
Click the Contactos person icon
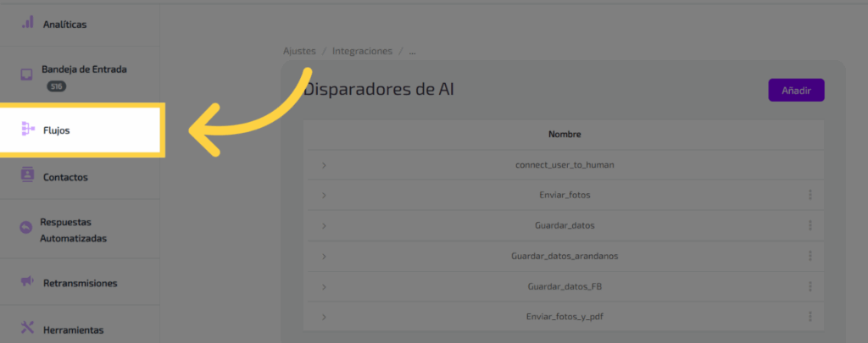[27, 176]
